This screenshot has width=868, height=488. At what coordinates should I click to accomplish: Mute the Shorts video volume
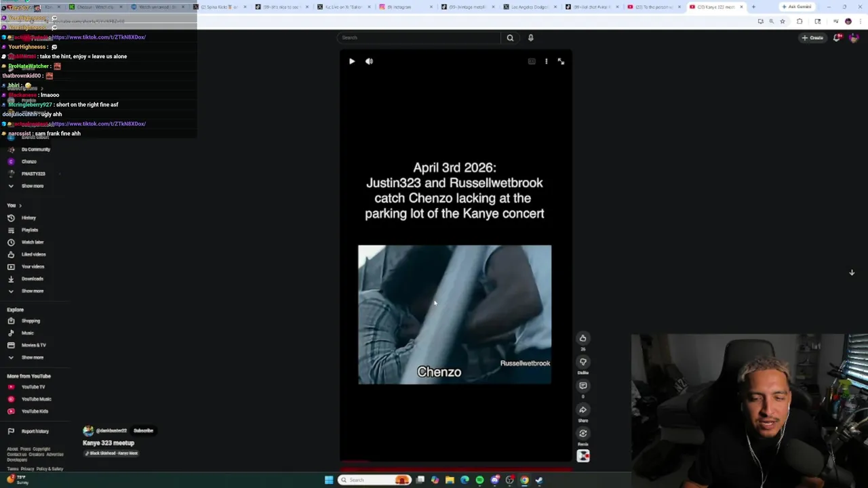[369, 61]
